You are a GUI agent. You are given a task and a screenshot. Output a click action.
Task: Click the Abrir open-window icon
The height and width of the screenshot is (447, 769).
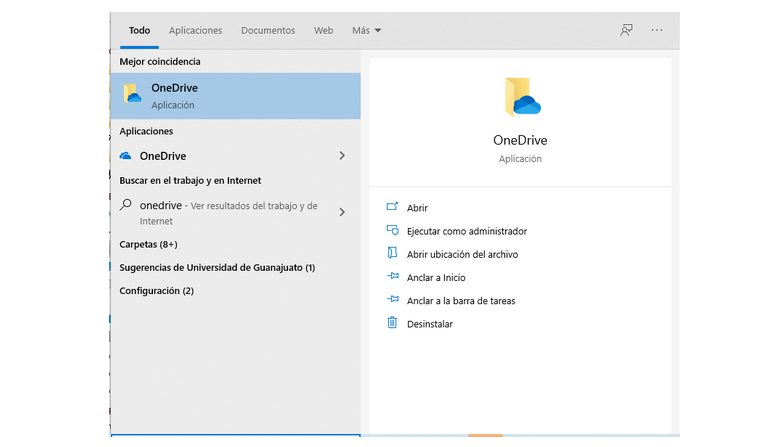tap(392, 207)
